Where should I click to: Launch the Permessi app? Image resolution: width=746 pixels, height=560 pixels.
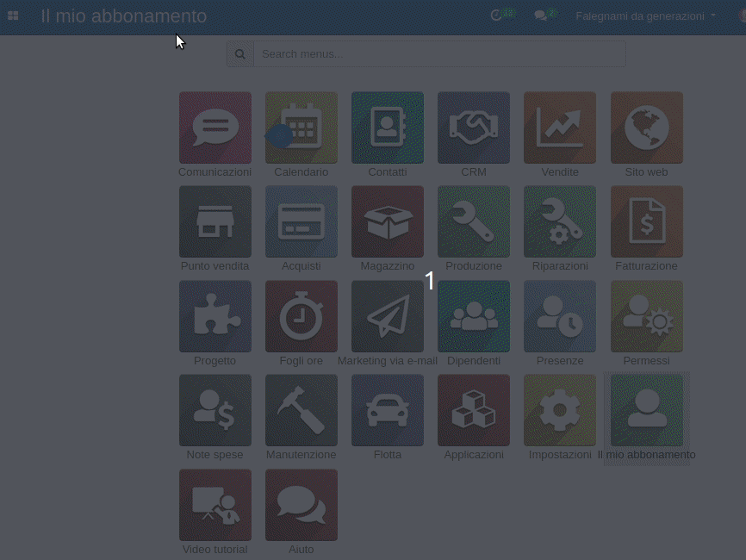[x=647, y=316]
